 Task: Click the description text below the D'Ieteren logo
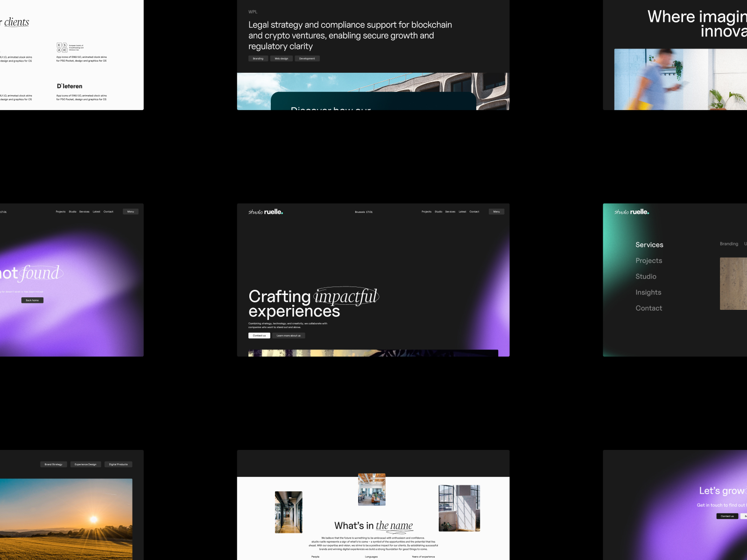(82, 98)
